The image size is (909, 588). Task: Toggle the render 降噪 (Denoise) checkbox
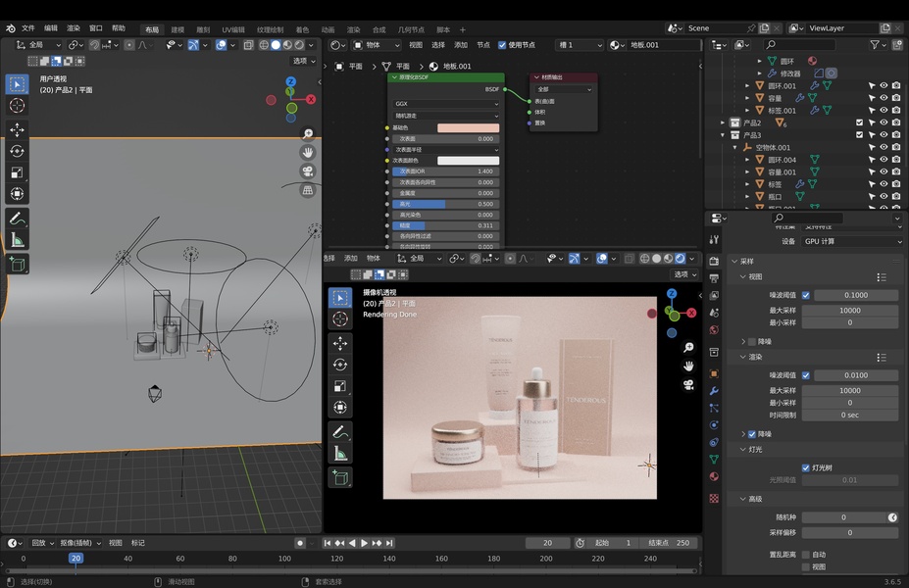752,434
